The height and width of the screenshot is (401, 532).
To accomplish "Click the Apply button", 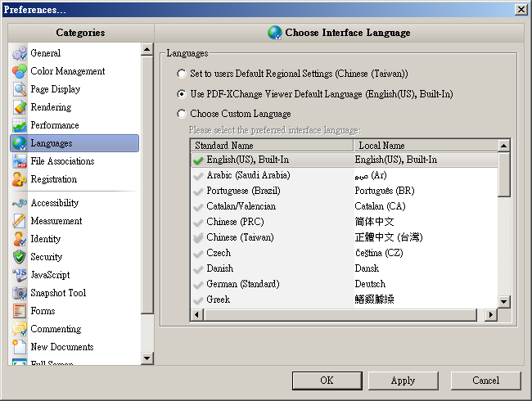I will click(x=403, y=381).
